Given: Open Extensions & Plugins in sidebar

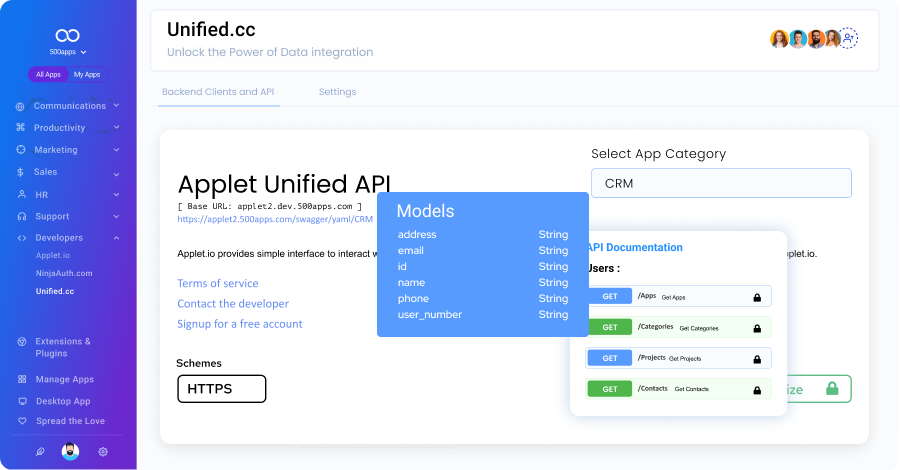Looking at the screenshot, I should click(x=63, y=347).
